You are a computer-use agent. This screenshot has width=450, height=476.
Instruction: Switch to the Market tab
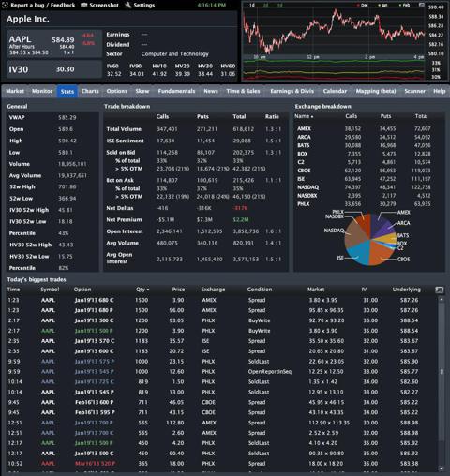tap(15, 91)
